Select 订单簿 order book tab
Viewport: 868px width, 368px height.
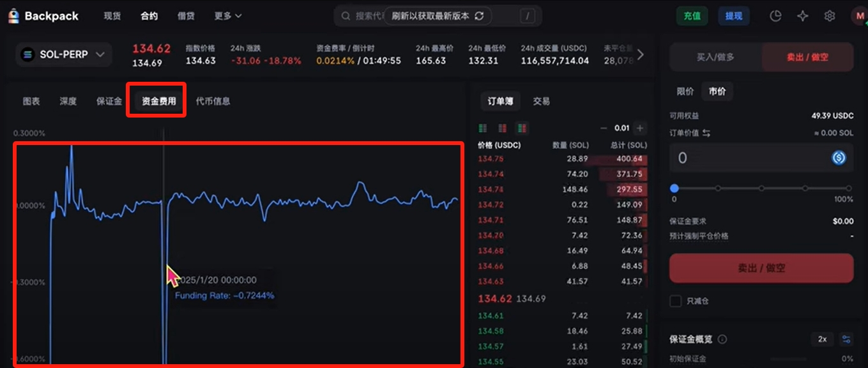(x=500, y=101)
